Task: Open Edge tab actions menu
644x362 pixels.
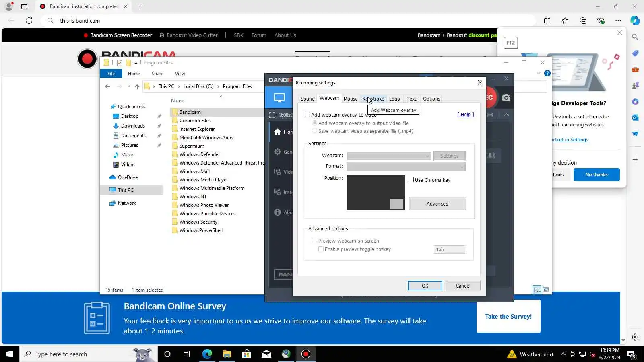Action: pyautogui.click(x=24, y=6)
